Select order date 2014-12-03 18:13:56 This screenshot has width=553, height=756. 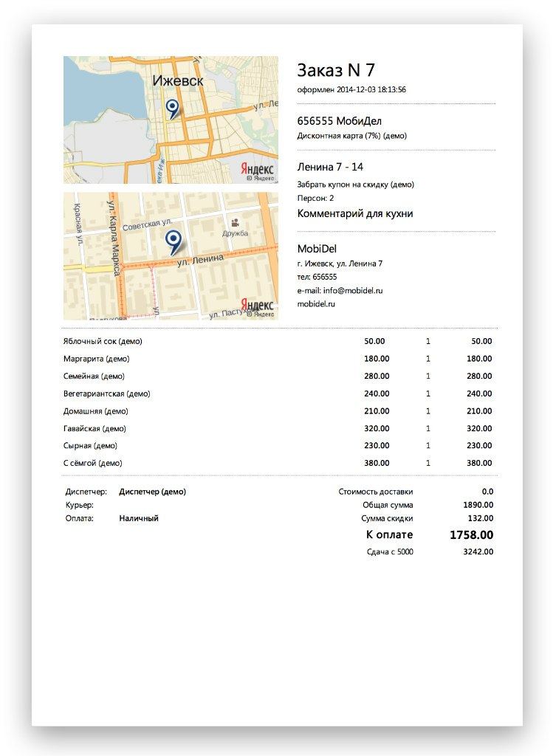(371, 89)
